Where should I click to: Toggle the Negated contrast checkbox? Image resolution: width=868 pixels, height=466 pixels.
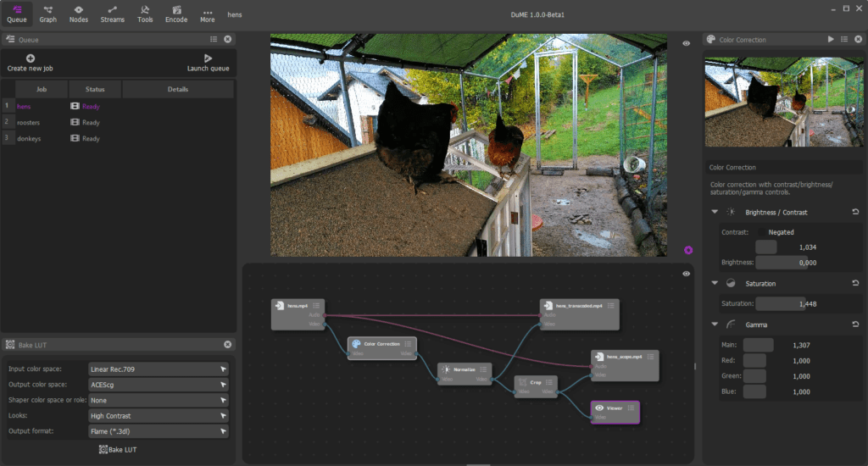[762, 232]
